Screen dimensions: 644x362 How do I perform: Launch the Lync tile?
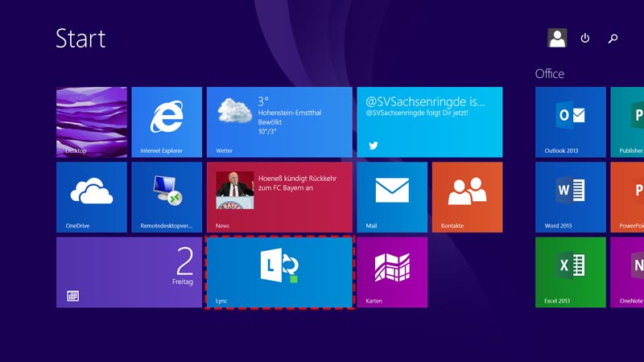pos(279,272)
